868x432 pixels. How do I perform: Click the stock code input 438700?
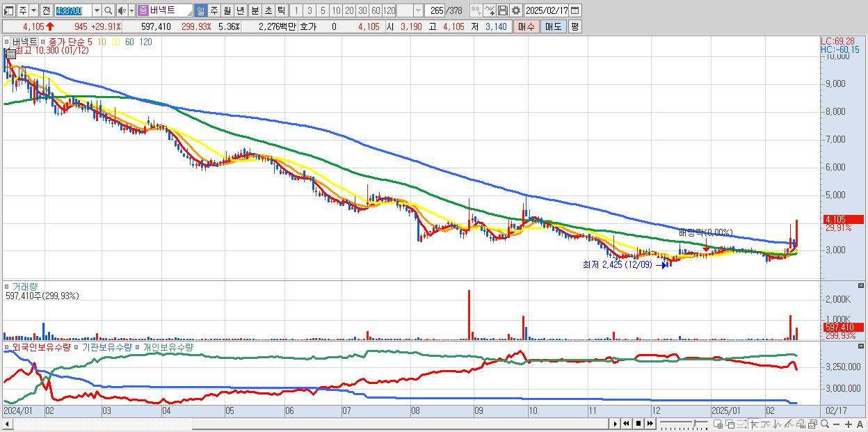click(73, 10)
